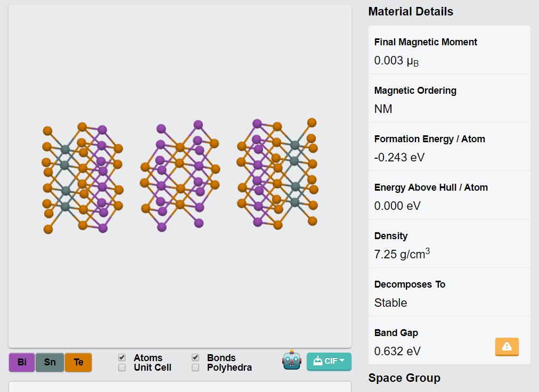Open the CIF download dropdown arrow
The width and height of the screenshot is (539, 392).
[342, 361]
